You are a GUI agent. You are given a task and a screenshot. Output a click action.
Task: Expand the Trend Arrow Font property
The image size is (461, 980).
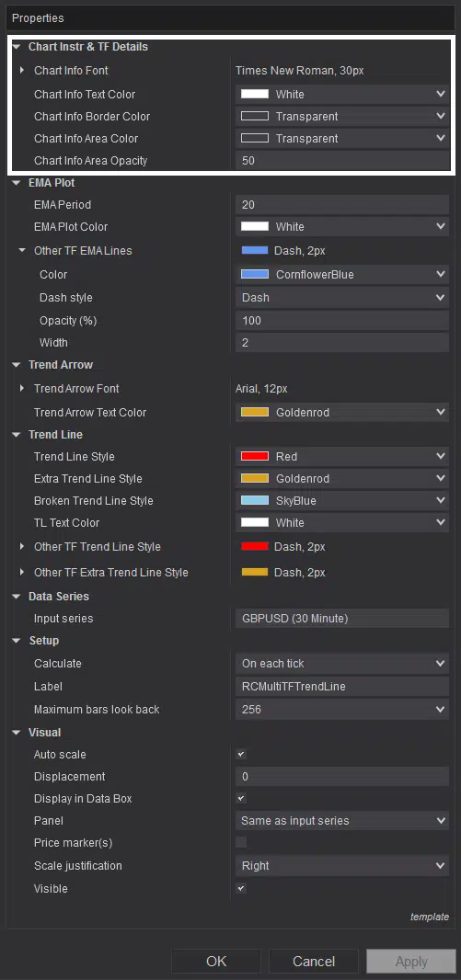click(22, 389)
